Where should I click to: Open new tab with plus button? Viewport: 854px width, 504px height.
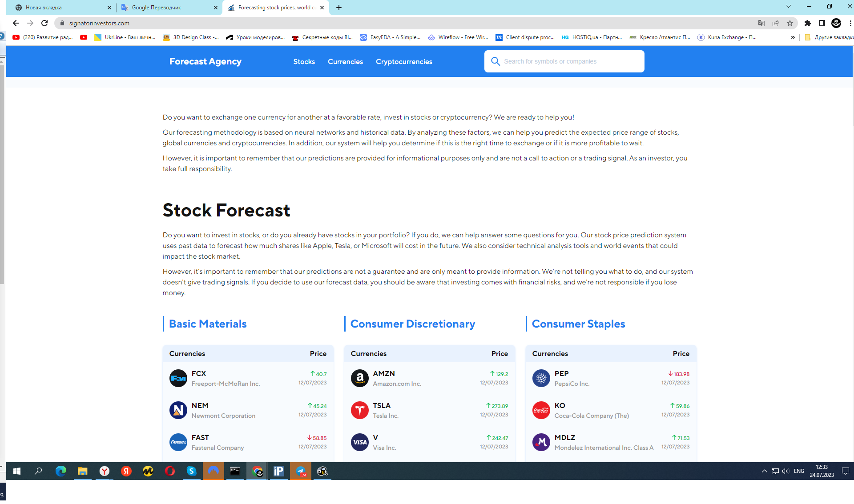[339, 8]
